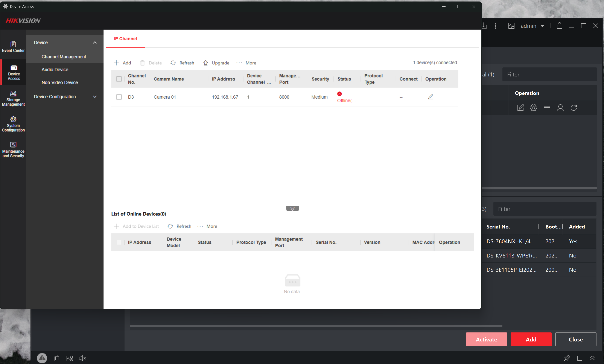Click the trash icon in bottom bar

click(57, 358)
